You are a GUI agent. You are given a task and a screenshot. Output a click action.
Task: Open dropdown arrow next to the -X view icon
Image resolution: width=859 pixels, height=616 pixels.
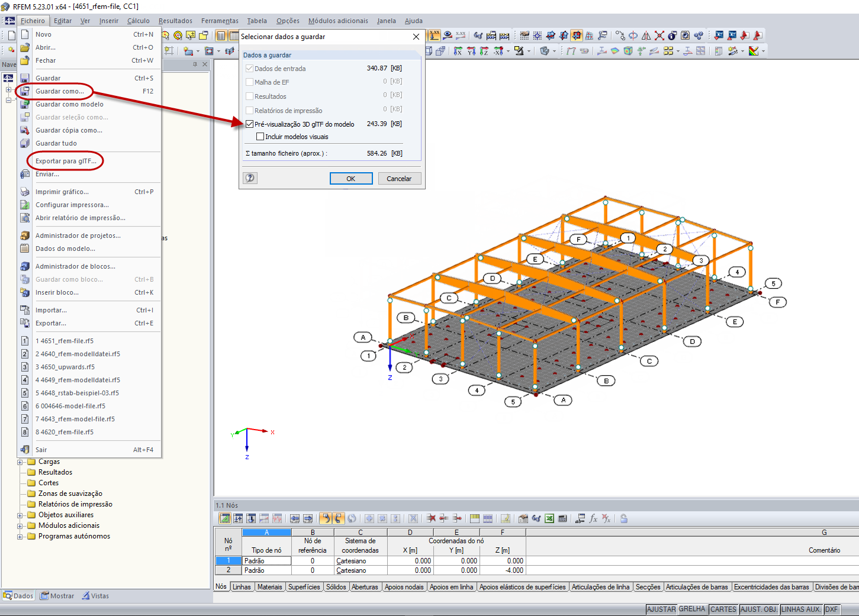[508, 51]
